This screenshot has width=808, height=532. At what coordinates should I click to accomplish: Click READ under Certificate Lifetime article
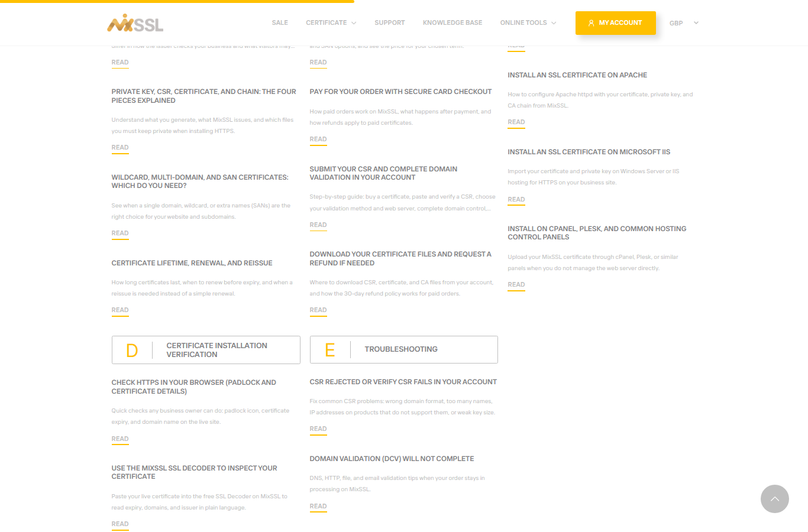point(120,310)
